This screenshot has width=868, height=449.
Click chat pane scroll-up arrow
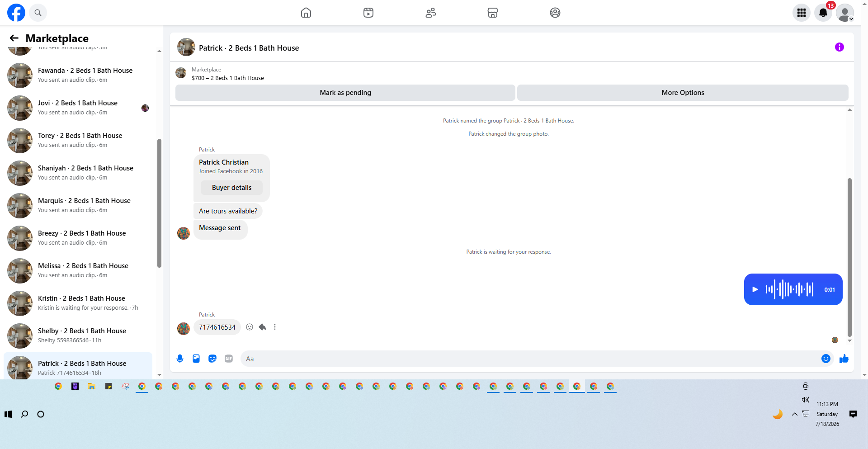(x=849, y=110)
